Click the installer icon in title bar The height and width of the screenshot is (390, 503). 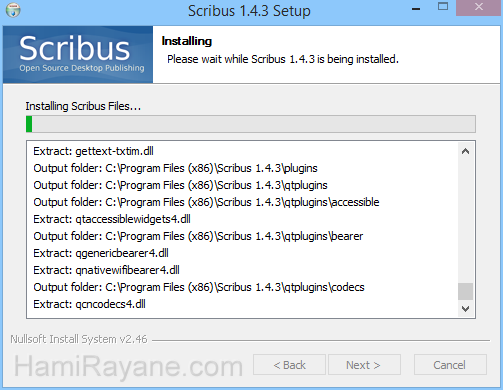[13, 10]
